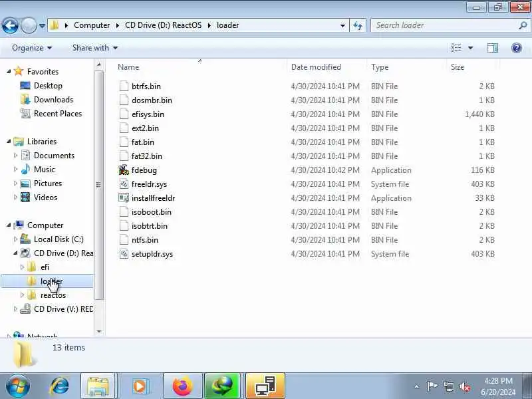This screenshot has height=399, width=532.
Task: Expand the Documents library
Action: [x=15, y=156]
